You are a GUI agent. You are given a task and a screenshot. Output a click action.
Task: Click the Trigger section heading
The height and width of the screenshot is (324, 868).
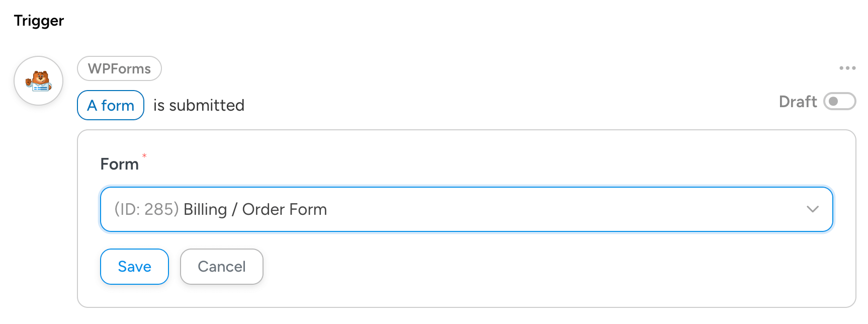pyautogui.click(x=39, y=21)
